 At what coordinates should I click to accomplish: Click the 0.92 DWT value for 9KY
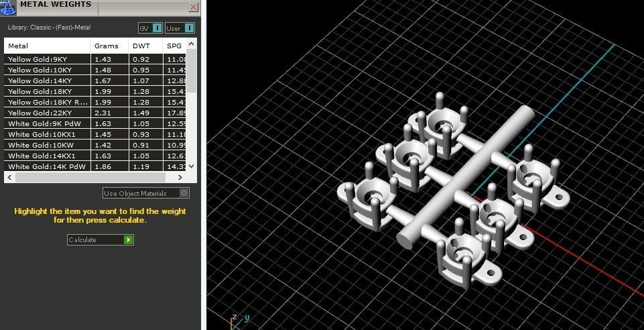coord(141,60)
